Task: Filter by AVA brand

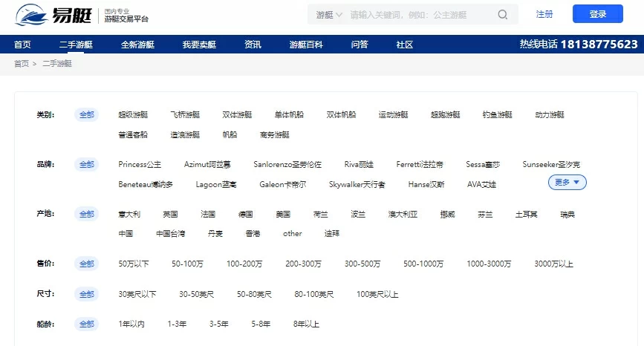Action: click(x=481, y=184)
